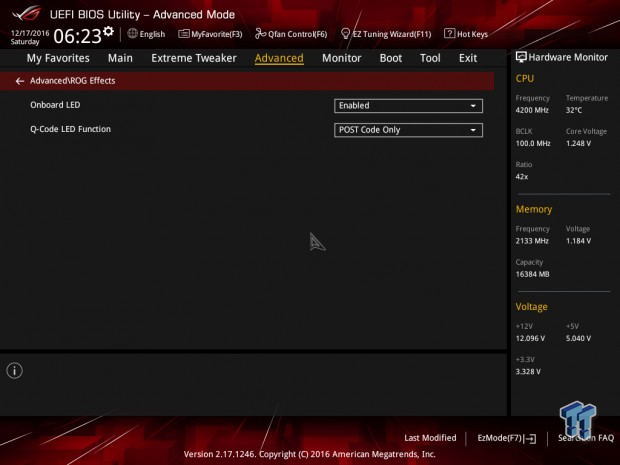
Task: Click the CPU temperature 32°C value
Action: (574, 110)
